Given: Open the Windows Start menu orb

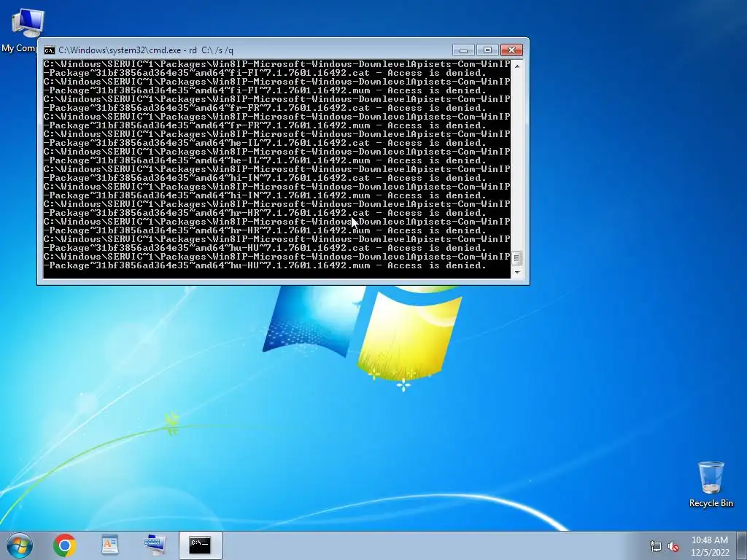Looking at the screenshot, I should [20, 545].
